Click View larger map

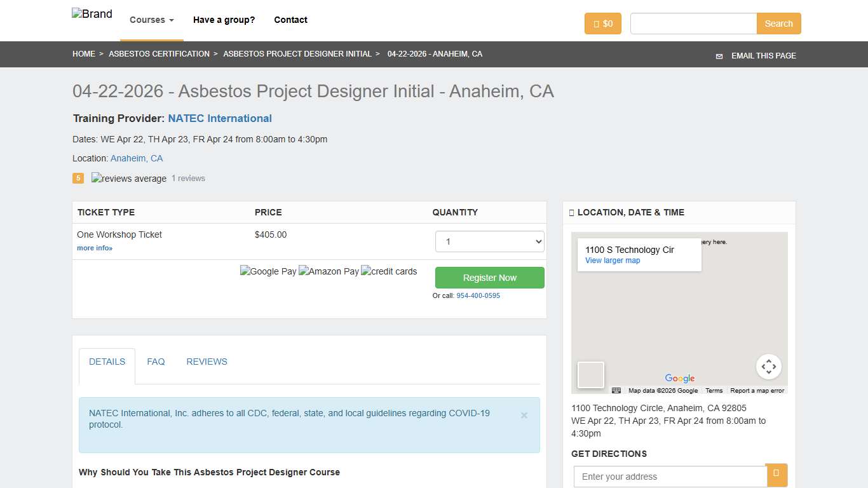(x=612, y=261)
